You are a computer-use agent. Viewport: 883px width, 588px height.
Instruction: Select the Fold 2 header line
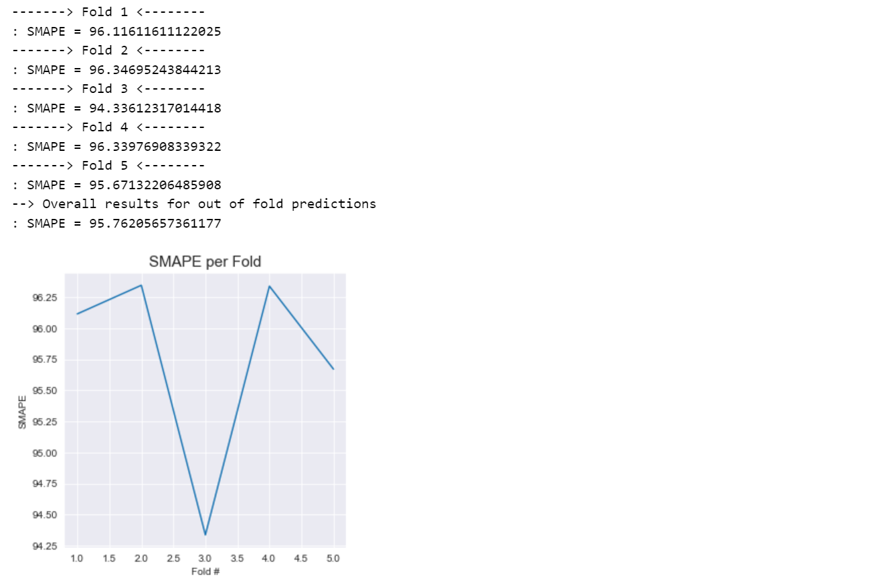108,51
